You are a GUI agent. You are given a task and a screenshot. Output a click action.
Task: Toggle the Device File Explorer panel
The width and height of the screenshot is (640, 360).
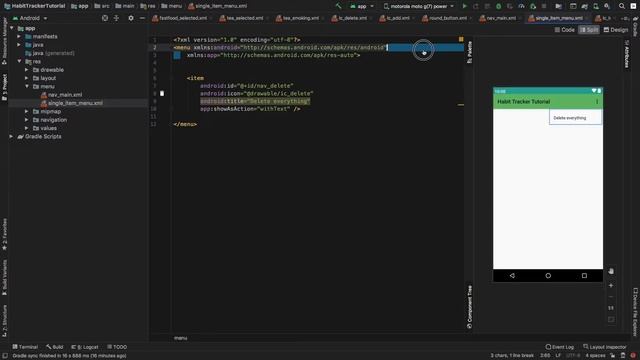[635, 312]
